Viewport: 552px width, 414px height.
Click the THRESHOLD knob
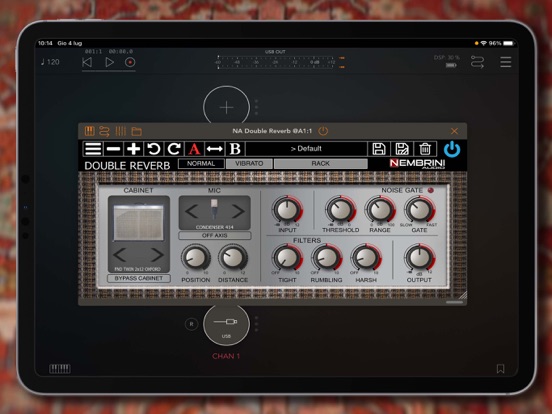[340, 210]
